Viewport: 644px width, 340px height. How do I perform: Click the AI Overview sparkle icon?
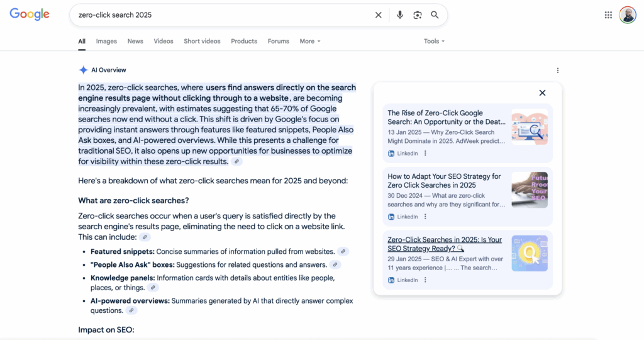point(83,70)
